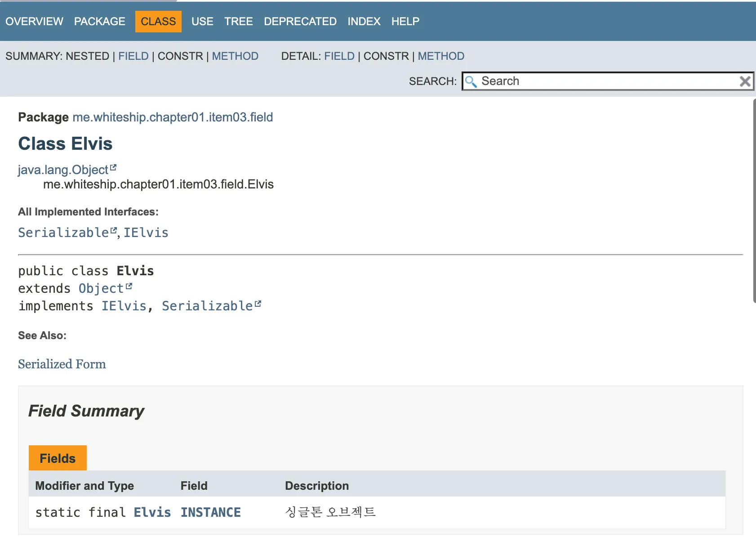Open IElvis in All Implemented Interfaces
The image size is (756, 546).
tap(146, 233)
